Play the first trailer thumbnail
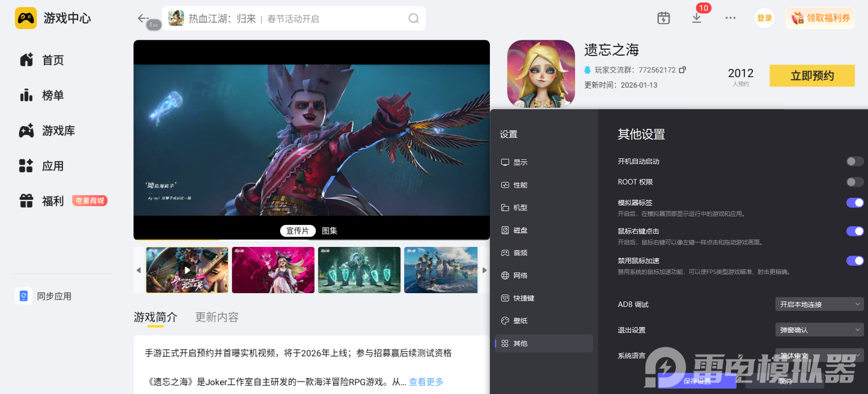 pyautogui.click(x=187, y=270)
